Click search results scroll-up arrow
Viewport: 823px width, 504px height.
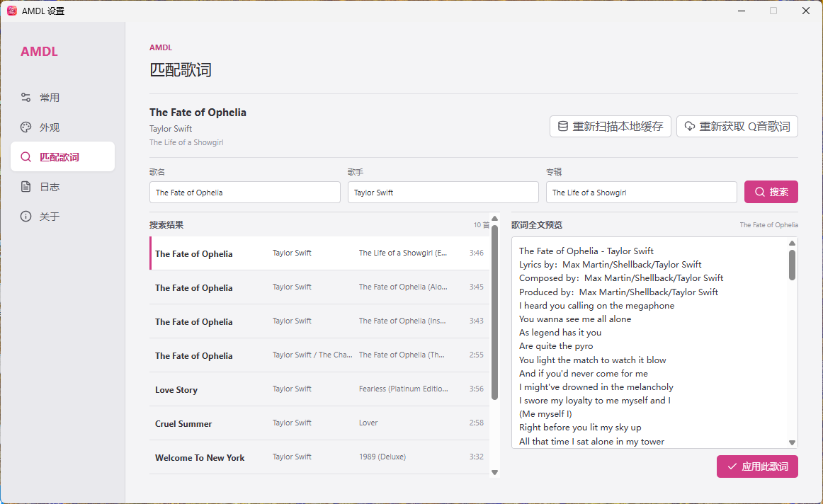tap(494, 218)
